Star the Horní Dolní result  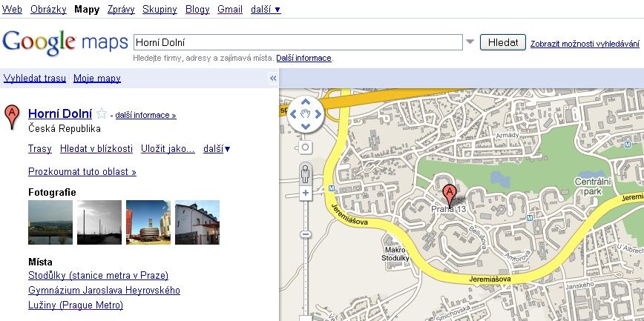click(102, 113)
